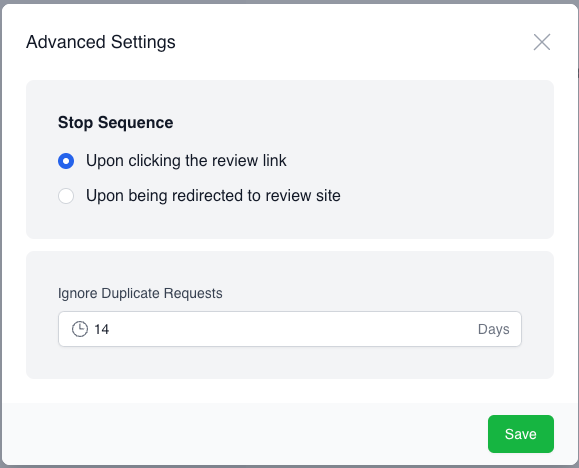Image resolution: width=579 pixels, height=468 pixels.
Task: Click the number 14 in the days field
Action: (x=102, y=329)
